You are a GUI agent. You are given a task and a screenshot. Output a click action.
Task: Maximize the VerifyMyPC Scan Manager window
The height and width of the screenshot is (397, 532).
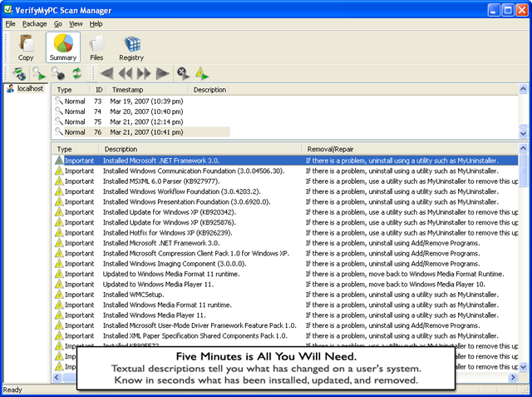(x=508, y=10)
